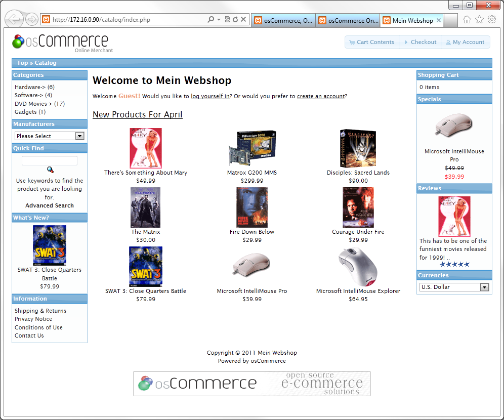504x420 pixels.
Task: Open the browser Tools gear icon
Action: 492,20
